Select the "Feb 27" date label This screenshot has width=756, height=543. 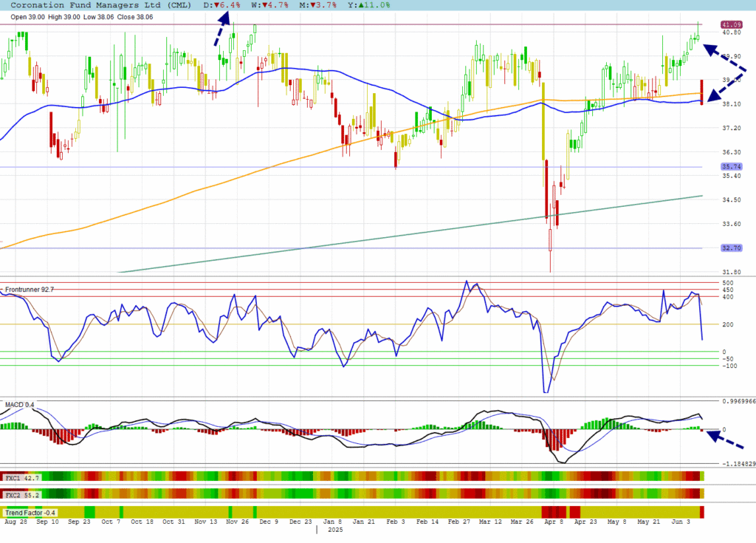click(x=459, y=522)
